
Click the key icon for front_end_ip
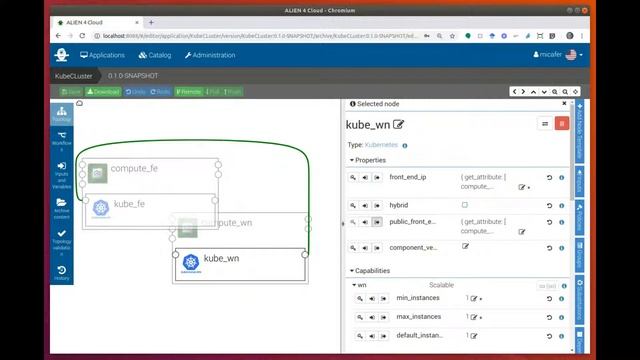click(x=353, y=178)
